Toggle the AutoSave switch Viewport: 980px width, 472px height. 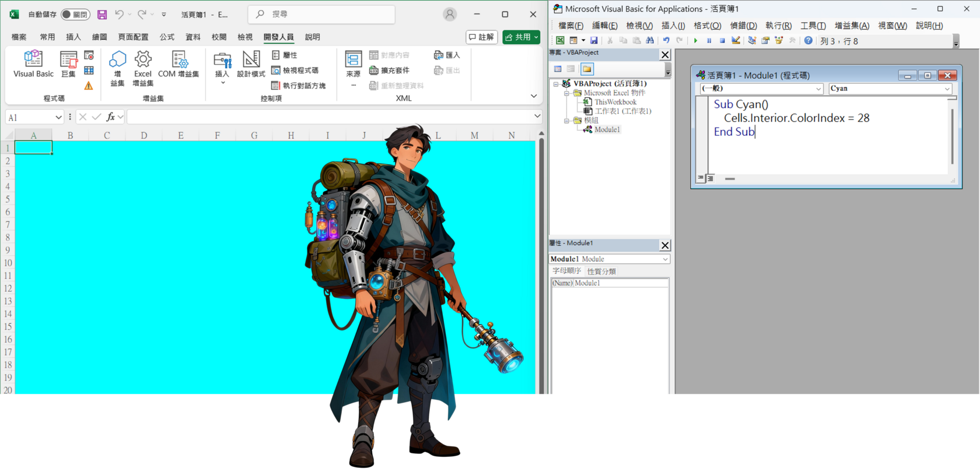pyautogui.click(x=75, y=15)
